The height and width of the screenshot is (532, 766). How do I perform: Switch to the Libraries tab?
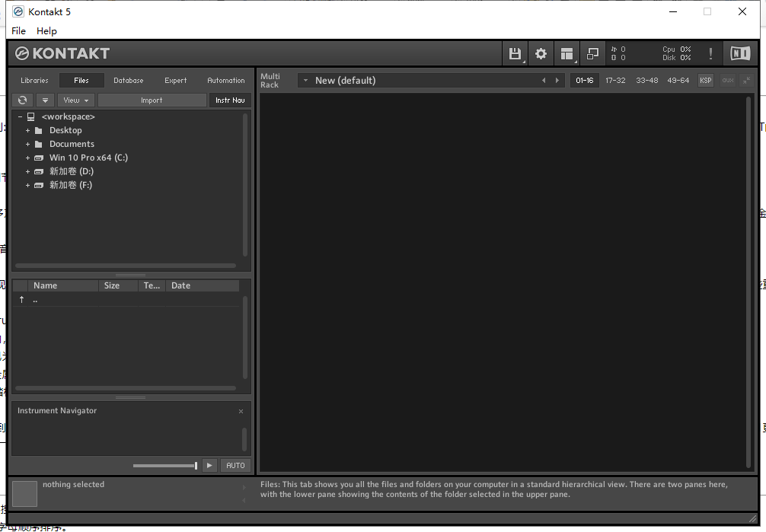click(34, 81)
